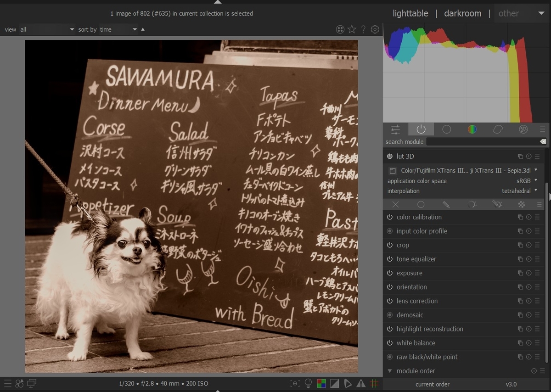
Task: Open global preferences gear icon
Action: [x=375, y=29]
